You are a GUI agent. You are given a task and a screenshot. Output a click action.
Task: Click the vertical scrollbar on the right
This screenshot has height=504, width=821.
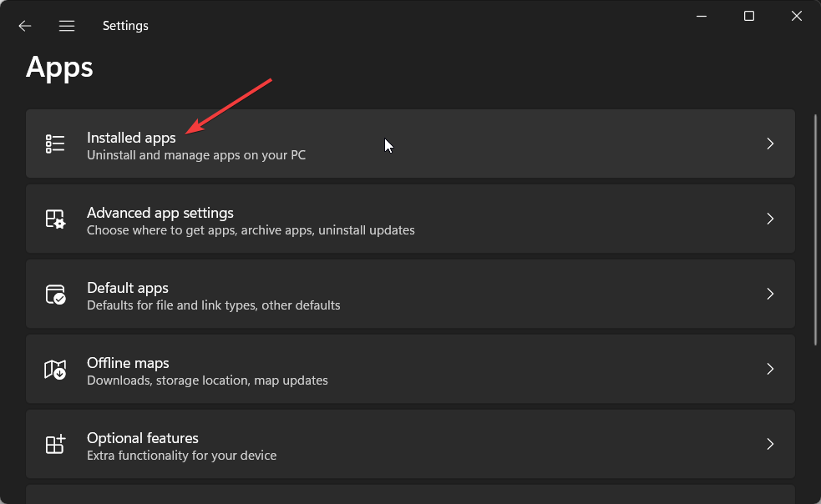pyautogui.click(x=815, y=230)
